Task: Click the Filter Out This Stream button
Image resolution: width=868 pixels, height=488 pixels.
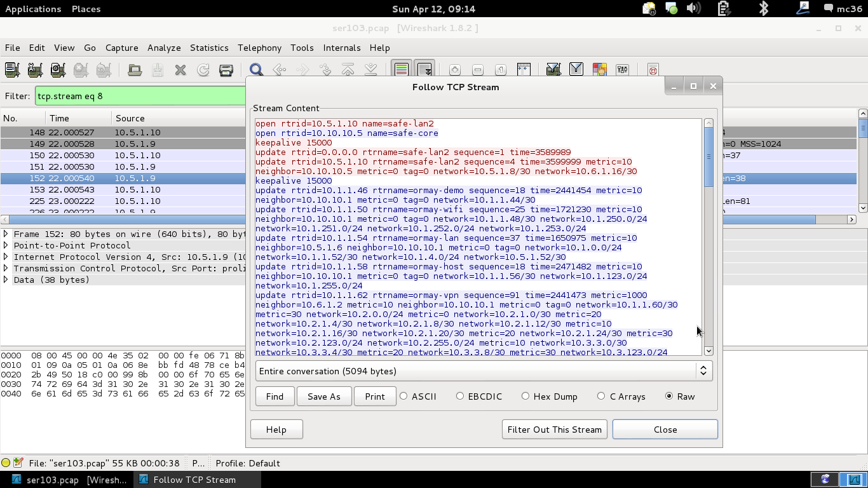Action: click(554, 430)
